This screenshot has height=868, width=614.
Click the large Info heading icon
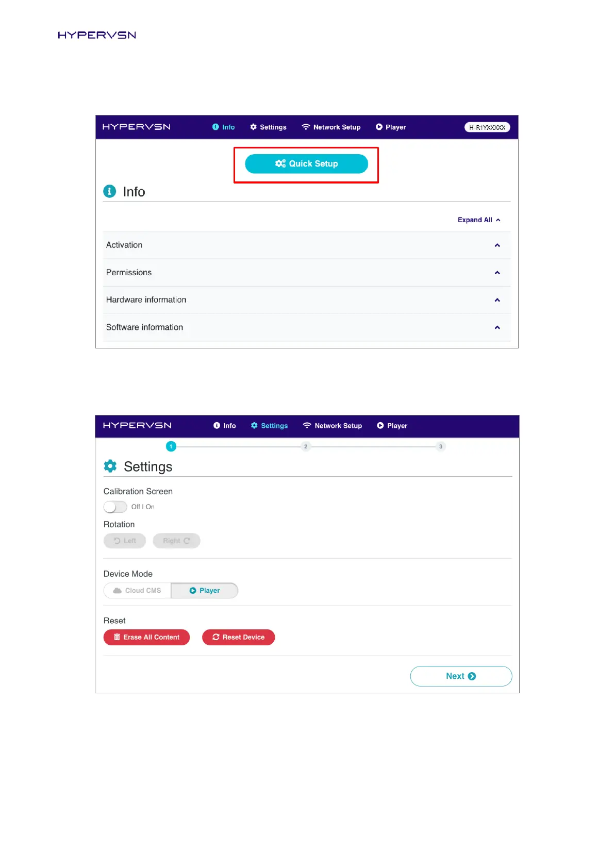tap(110, 191)
